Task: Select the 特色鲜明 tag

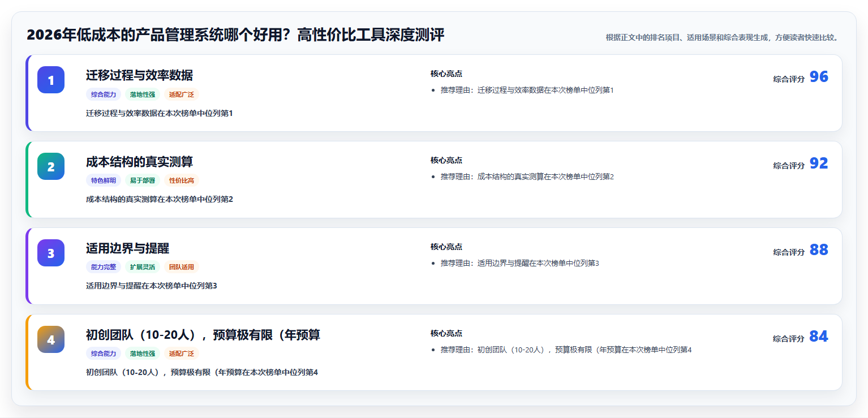Action: click(104, 181)
